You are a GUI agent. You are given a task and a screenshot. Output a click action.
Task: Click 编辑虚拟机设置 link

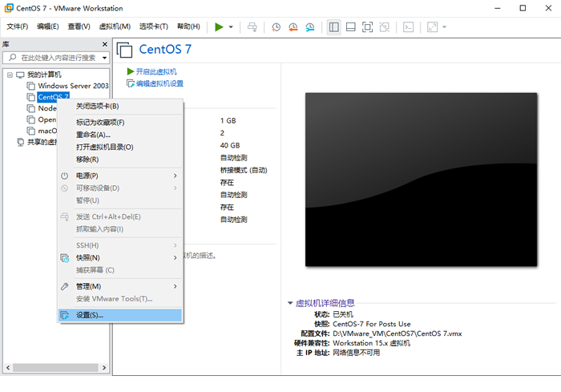click(x=159, y=83)
